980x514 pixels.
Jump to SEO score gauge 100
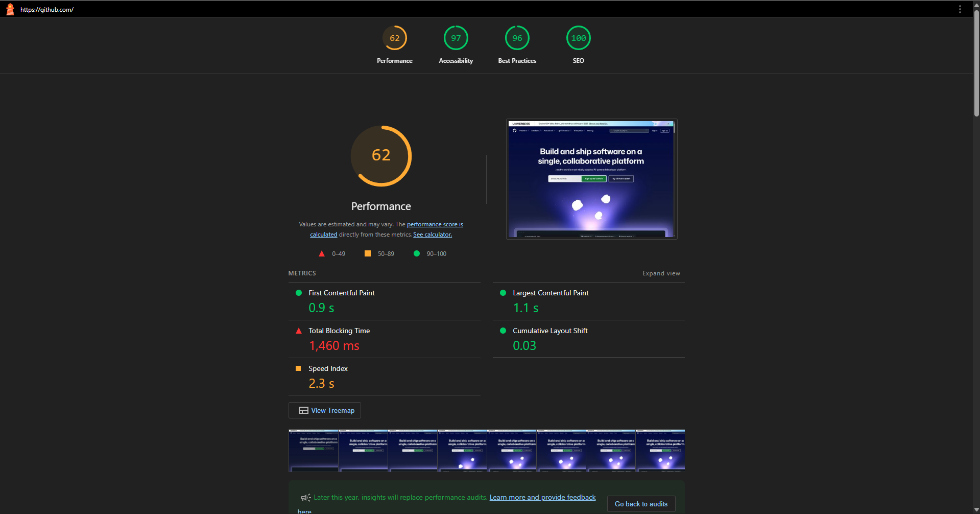(579, 38)
